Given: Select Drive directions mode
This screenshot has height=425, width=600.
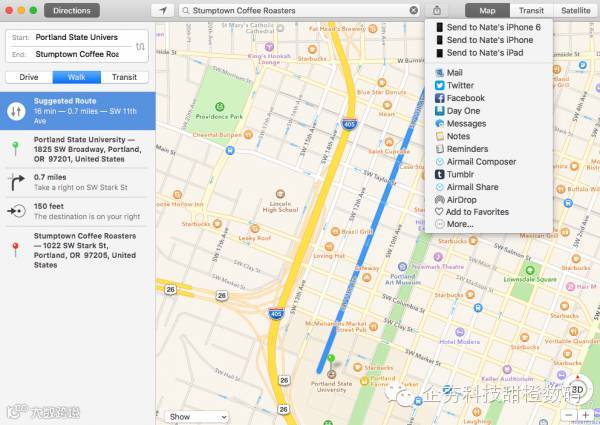Looking at the screenshot, I should click(29, 77).
